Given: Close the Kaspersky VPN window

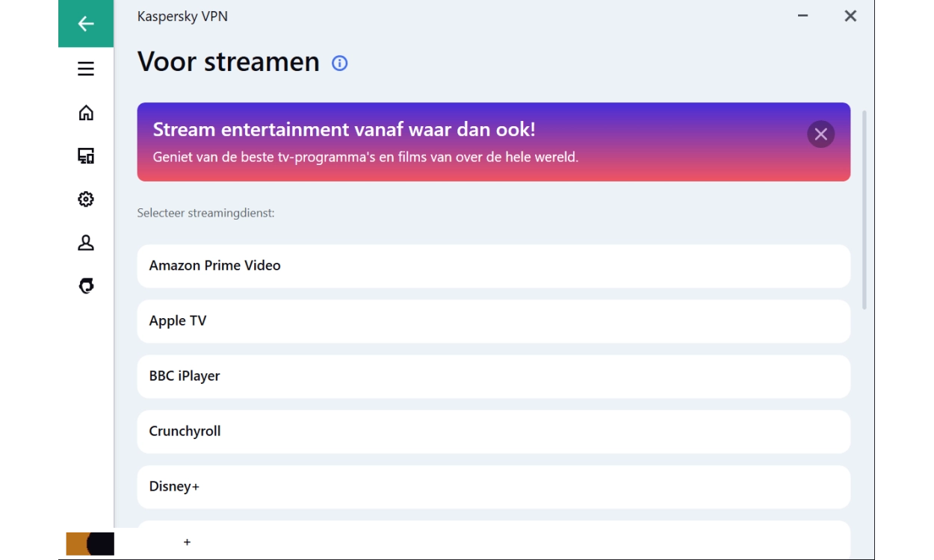Looking at the screenshot, I should pos(850,16).
